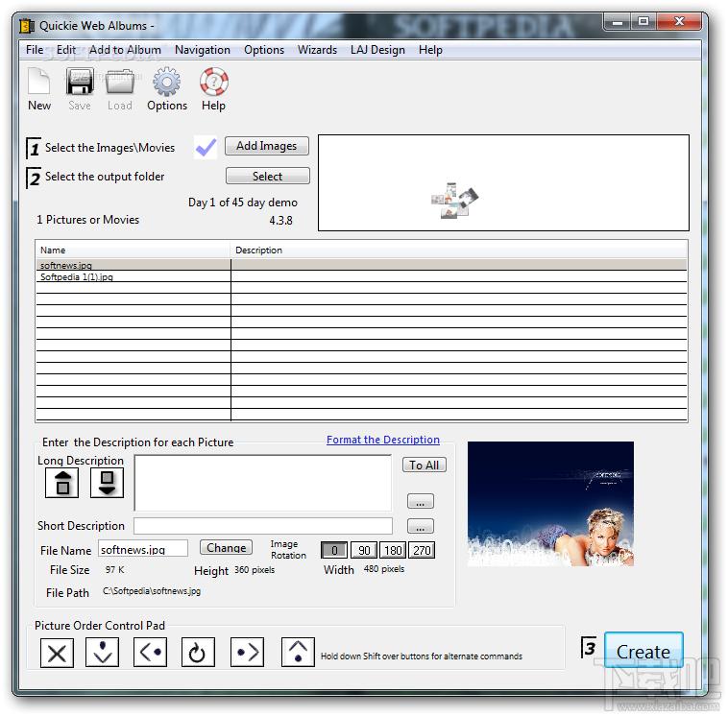The height and width of the screenshot is (716, 728).
Task: Click the album preview icon in white panel
Action: (x=455, y=201)
